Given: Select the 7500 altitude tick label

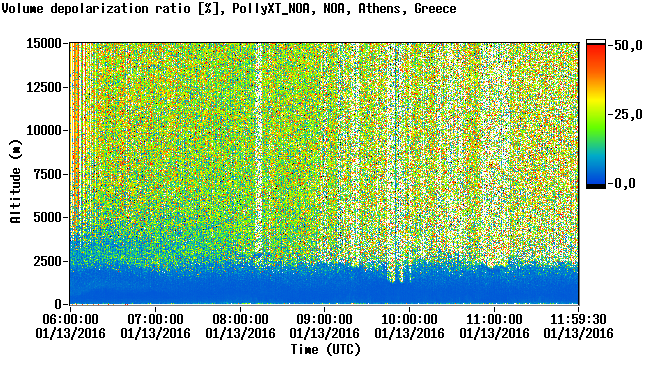Looking at the screenshot, I should coord(47,174).
